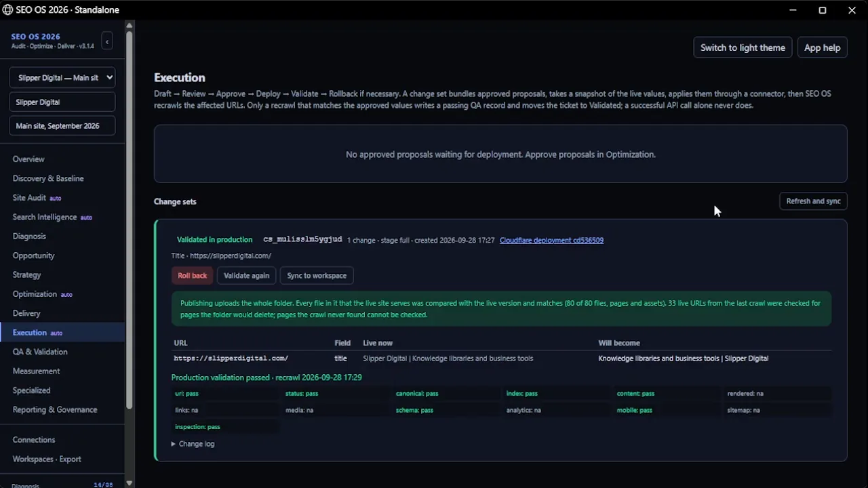868x488 pixels.
Task: Click the 14/38 progress counter
Action: (103, 485)
